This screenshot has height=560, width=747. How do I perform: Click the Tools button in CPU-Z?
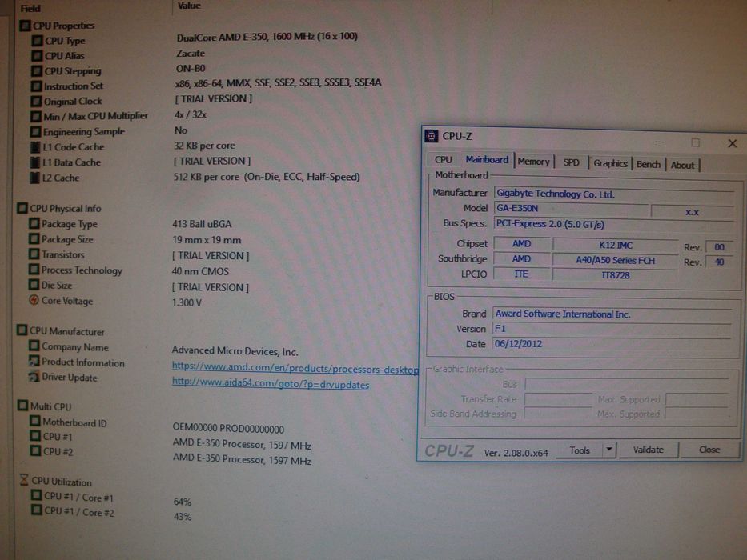[580, 450]
